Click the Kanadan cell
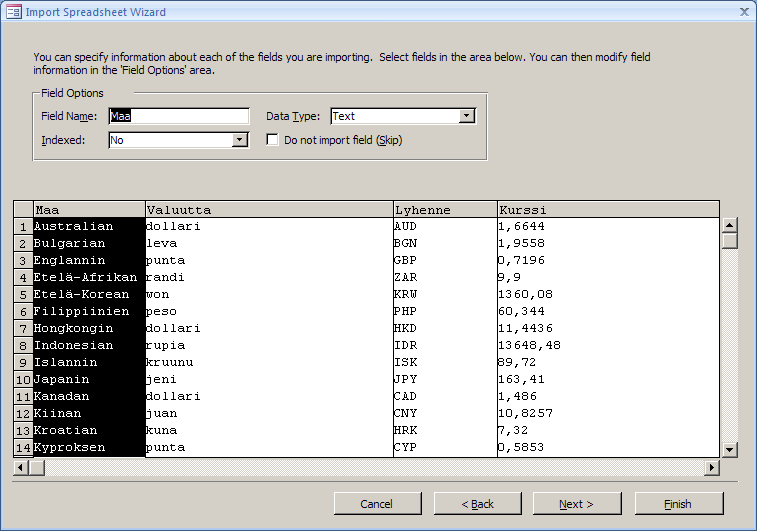 [89, 396]
